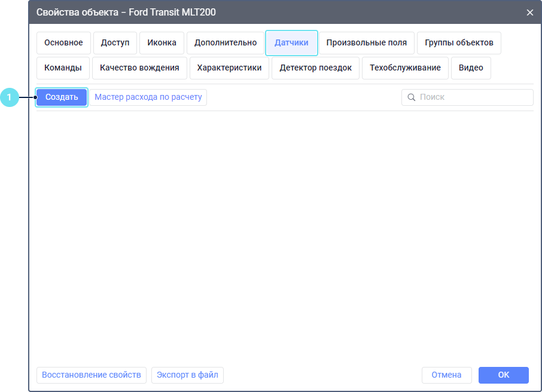542x392 pixels.
Task: Switch to the Доступ tab
Action: pos(115,43)
